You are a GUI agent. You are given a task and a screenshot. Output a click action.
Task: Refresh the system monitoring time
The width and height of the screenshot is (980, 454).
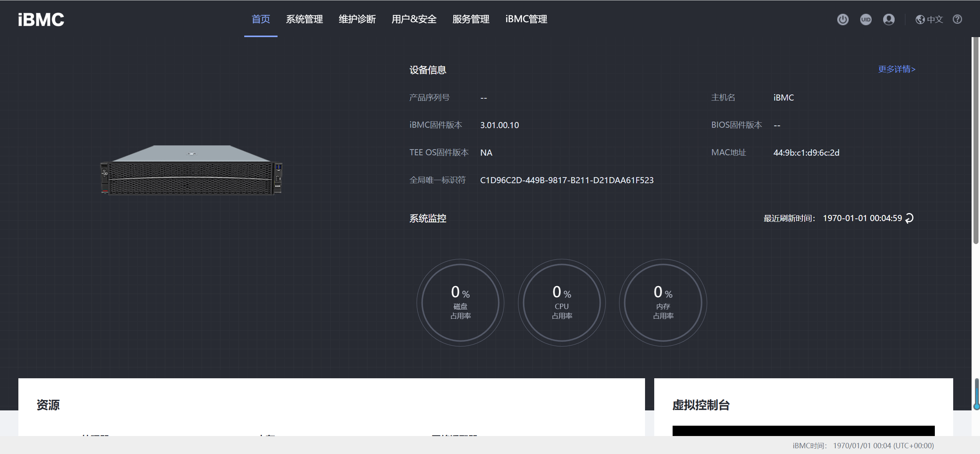(910, 218)
